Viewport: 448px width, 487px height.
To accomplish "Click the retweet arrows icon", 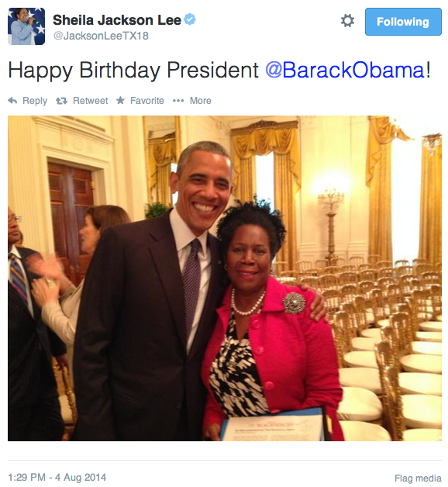I will coord(61,101).
